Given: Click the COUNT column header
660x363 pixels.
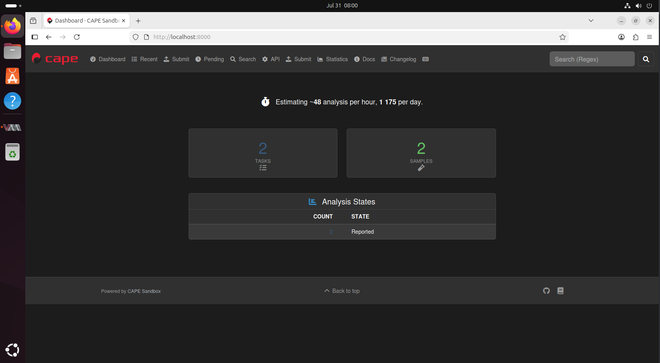Looking at the screenshot, I should [x=323, y=216].
